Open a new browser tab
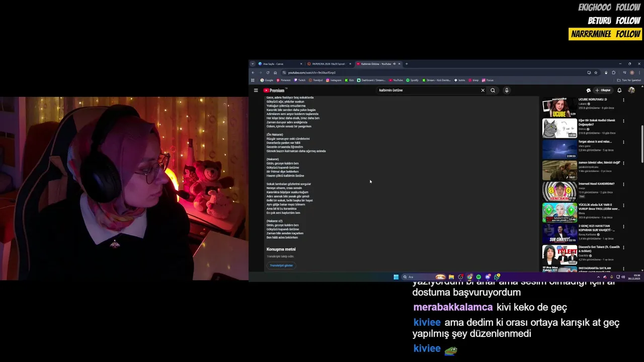The width and height of the screenshot is (644, 362). click(407, 64)
